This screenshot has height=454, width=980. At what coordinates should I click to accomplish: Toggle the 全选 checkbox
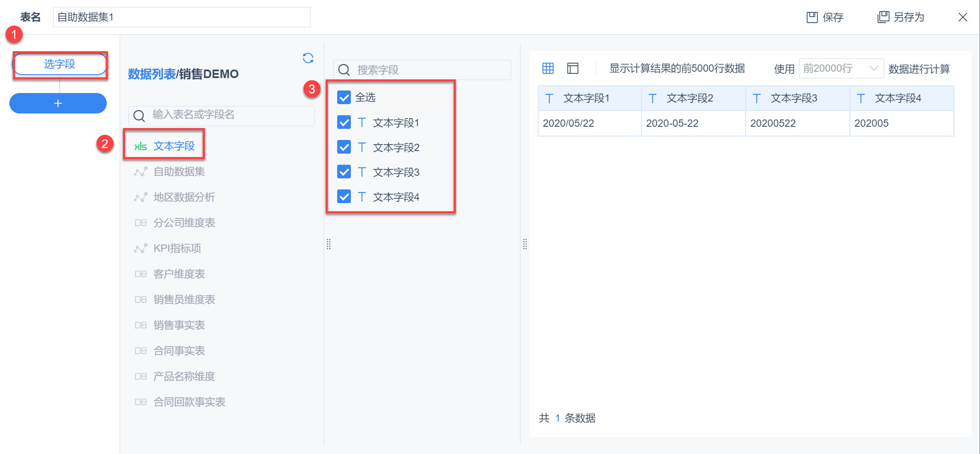click(x=344, y=97)
